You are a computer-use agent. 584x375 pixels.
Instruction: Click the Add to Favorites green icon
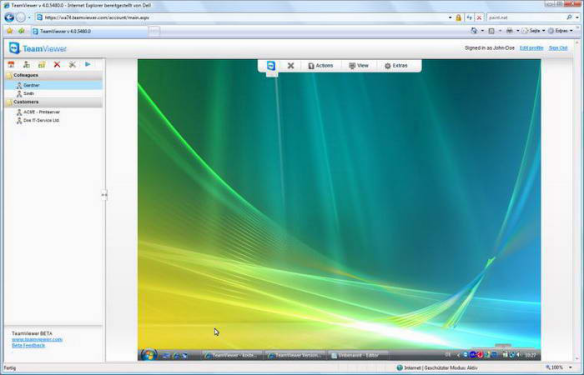tap(22, 31)
